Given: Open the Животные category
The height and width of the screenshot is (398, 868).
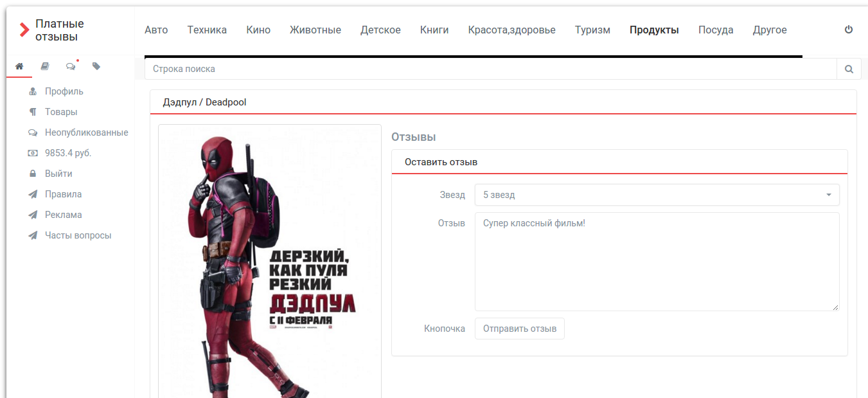Looking at the screenshot, I should point(315,30).
